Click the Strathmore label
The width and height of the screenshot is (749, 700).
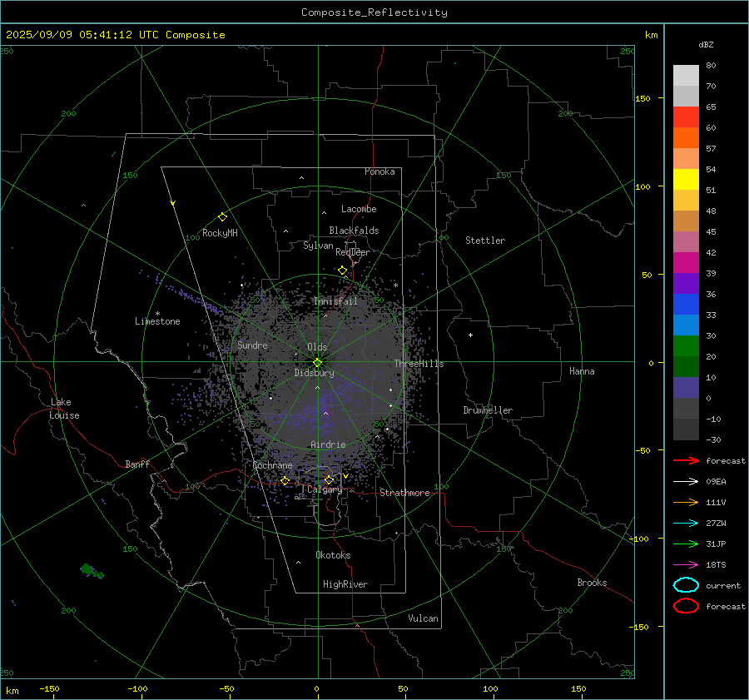click(x=404, y=493)
